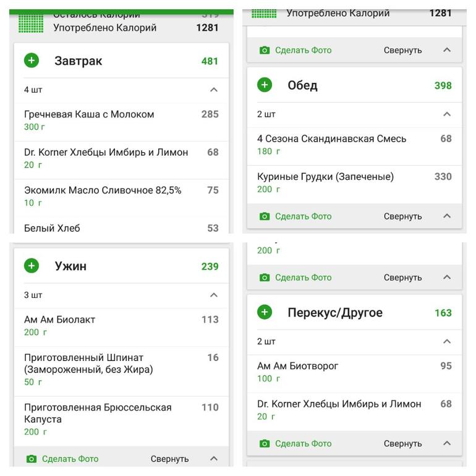Tap camera icon under Брюссельская Капуста

point(32,459)
